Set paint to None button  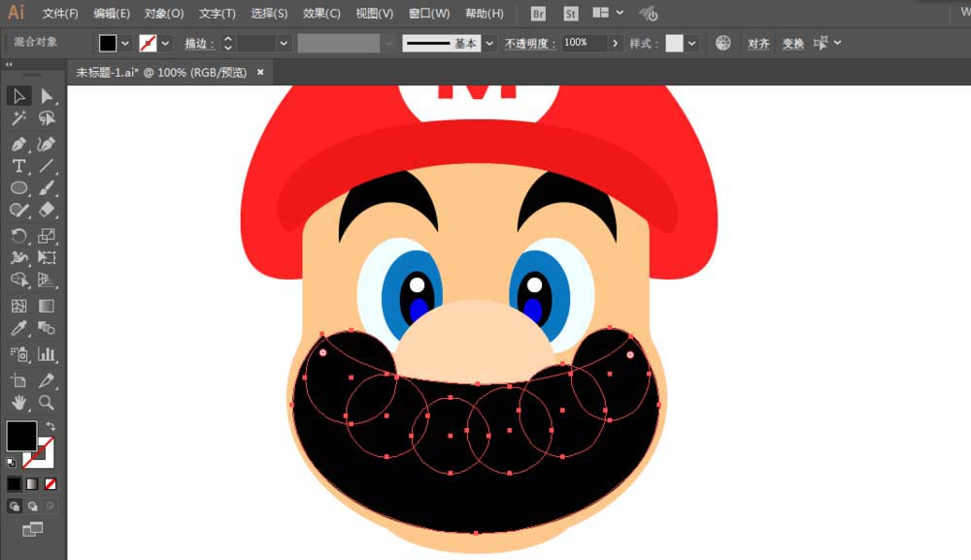[x=50, y=484]
